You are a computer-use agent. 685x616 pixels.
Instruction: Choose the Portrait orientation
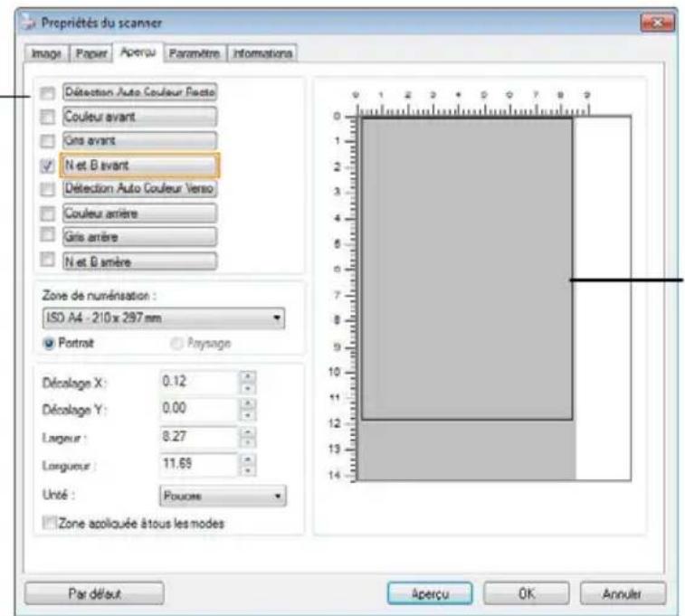pyautogui.click(x=49, y=343)
